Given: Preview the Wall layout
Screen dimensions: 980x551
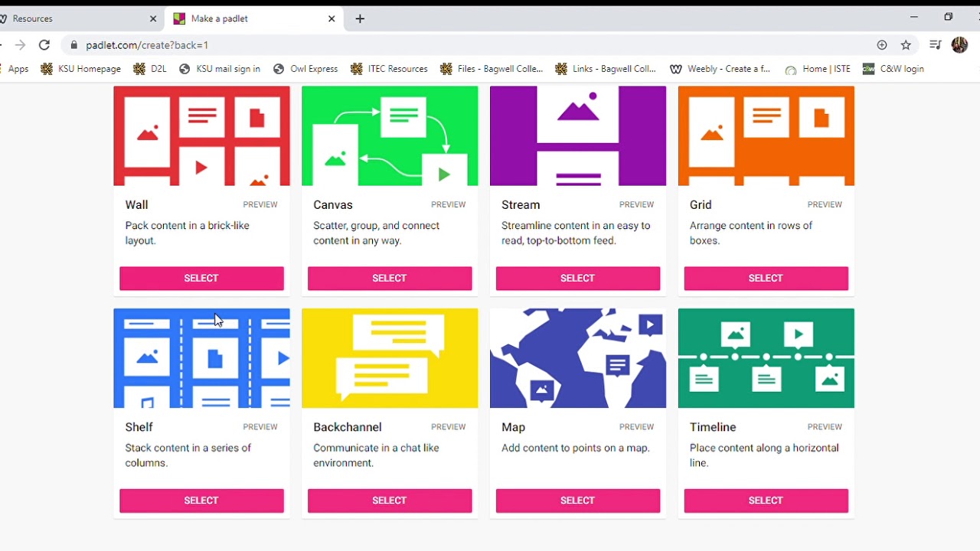Looking at the screenshot, I should (x=260, y=204).
